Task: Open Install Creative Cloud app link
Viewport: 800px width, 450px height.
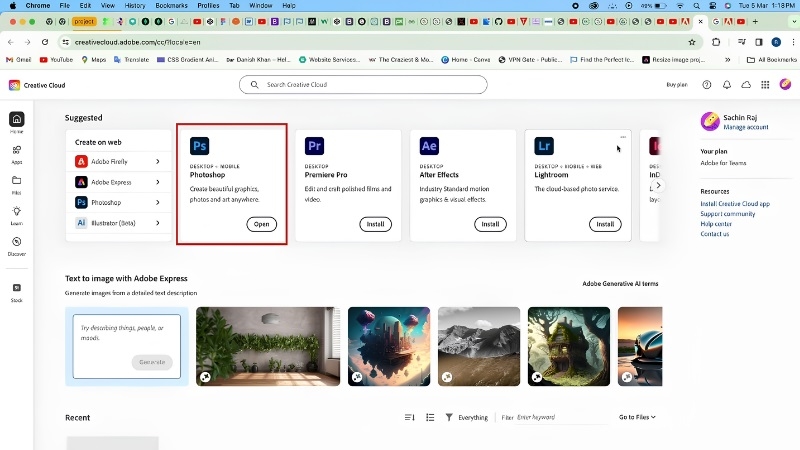Action: point(735,204)
